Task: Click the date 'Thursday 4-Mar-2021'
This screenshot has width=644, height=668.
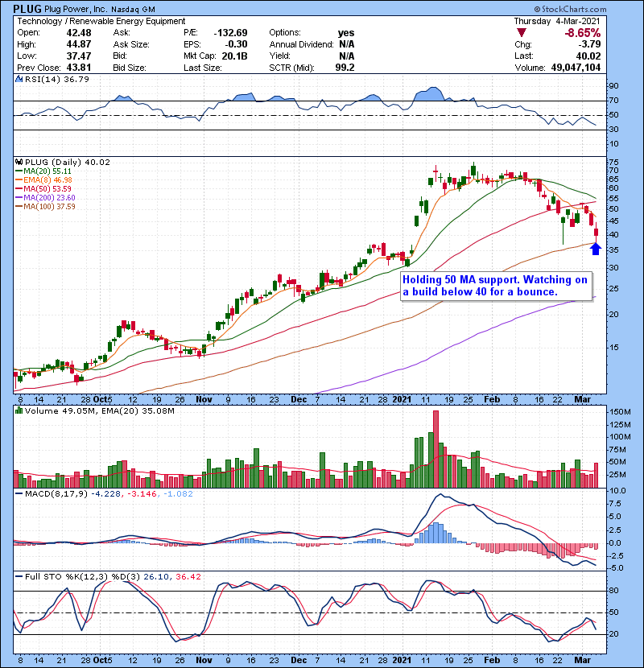Action: pos(556,21)
